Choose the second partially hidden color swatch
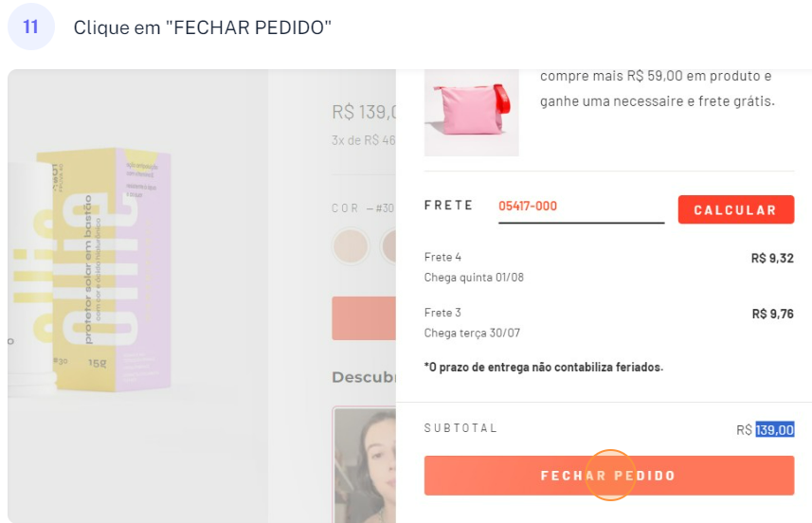Image resolution: width=812 pixels, height=523 pixels. [388, 246]
